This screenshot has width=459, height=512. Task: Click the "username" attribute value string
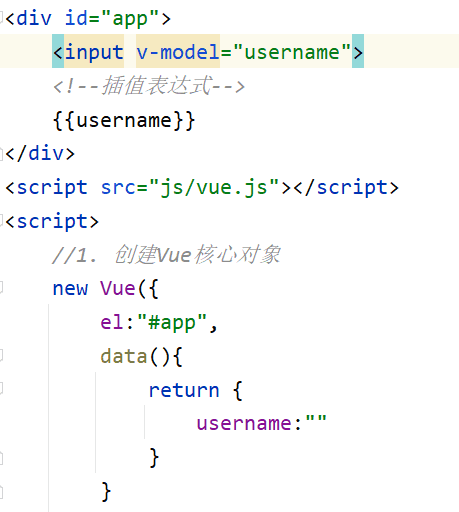pyautogui.click(x=292, y=52)
